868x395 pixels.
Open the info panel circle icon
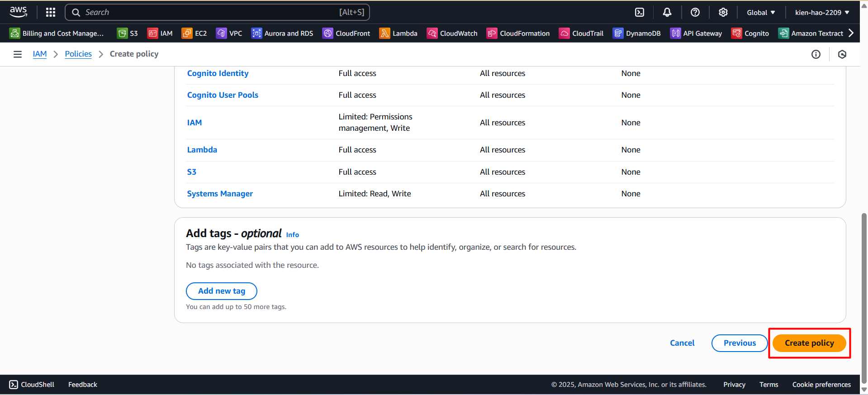click(x=816, y=54)
